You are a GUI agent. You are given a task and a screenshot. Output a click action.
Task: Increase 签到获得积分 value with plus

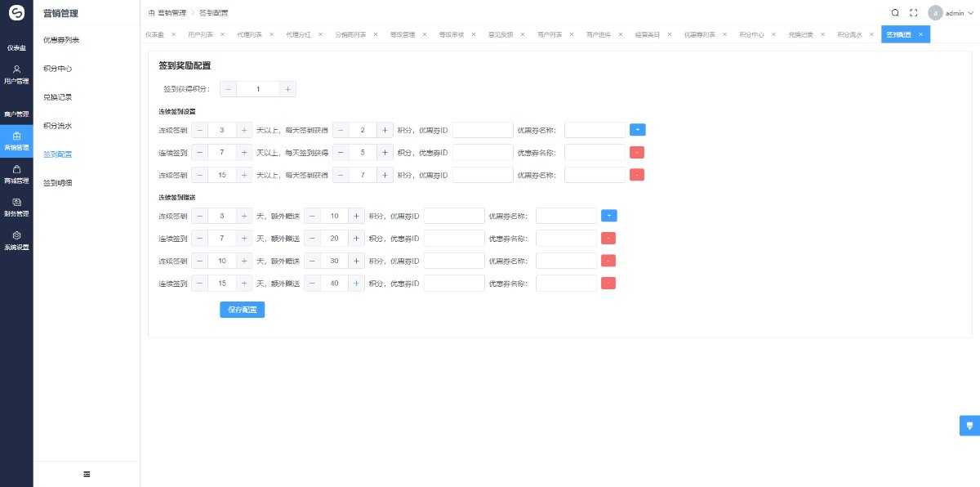click(287, 89)
